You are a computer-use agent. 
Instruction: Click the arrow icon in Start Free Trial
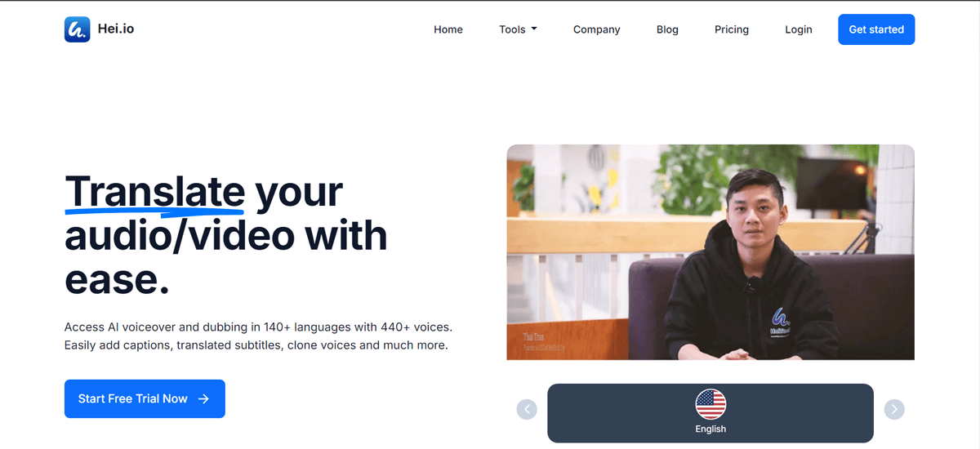pos(204,398)
